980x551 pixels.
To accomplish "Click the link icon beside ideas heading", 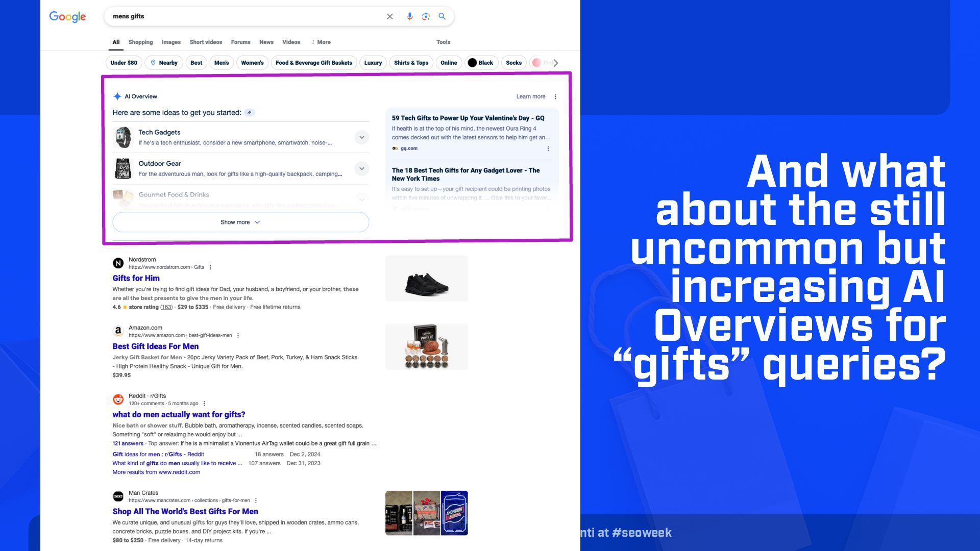I will click(x=249, y=113).
